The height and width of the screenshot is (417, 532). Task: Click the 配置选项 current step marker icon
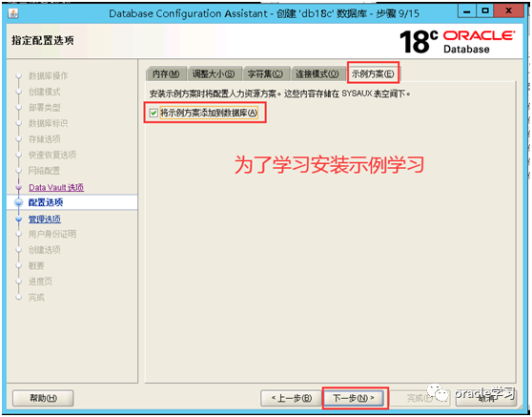[19, 202]
